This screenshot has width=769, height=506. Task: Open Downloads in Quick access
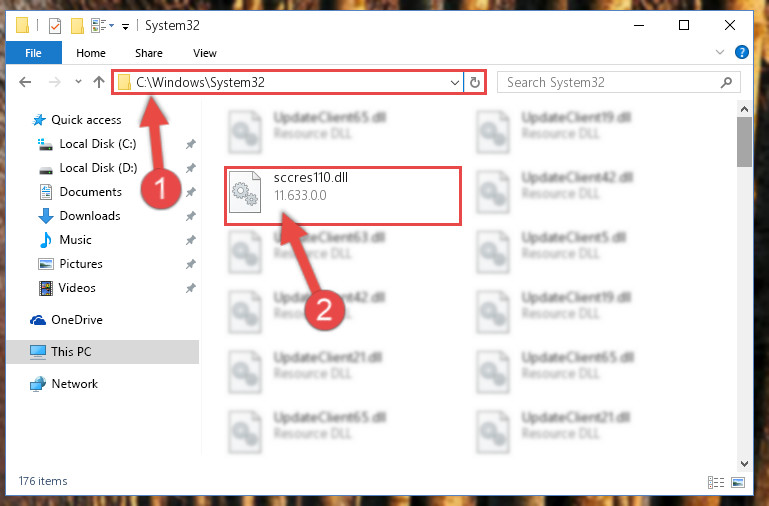[90, 216]
